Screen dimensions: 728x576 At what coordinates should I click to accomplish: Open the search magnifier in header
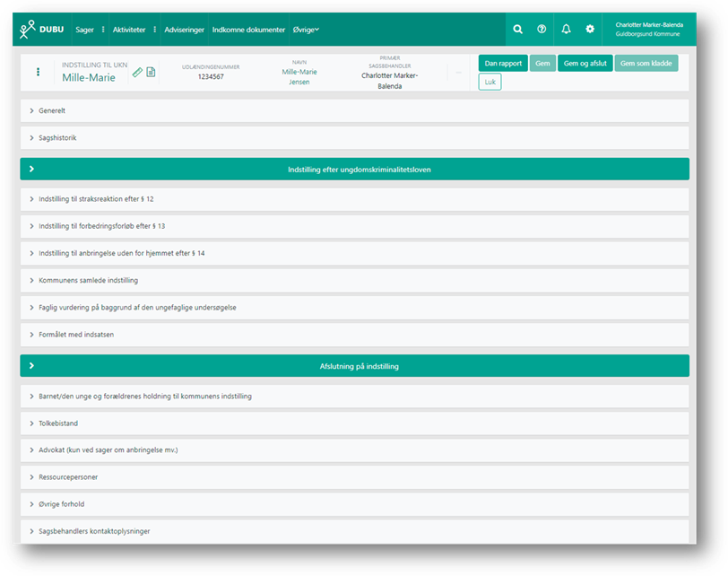coord(517,30)
